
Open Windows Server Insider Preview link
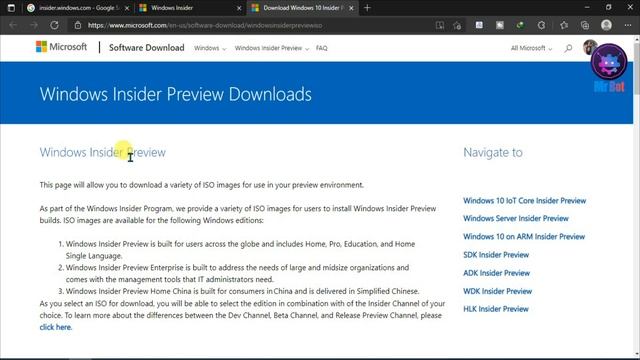coord(516,218)
